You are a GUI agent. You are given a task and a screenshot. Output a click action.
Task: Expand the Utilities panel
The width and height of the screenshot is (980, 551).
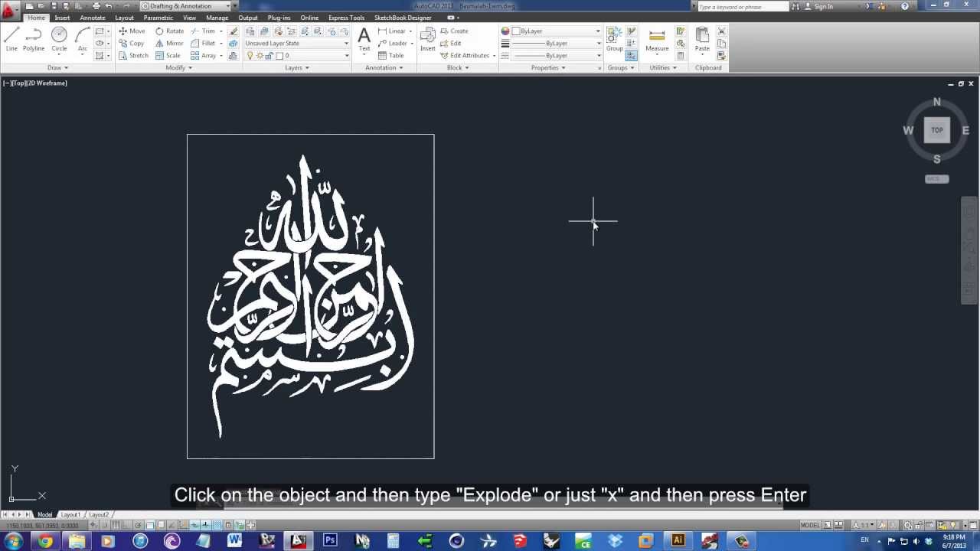pyautogui.click(x=663, y=67)
